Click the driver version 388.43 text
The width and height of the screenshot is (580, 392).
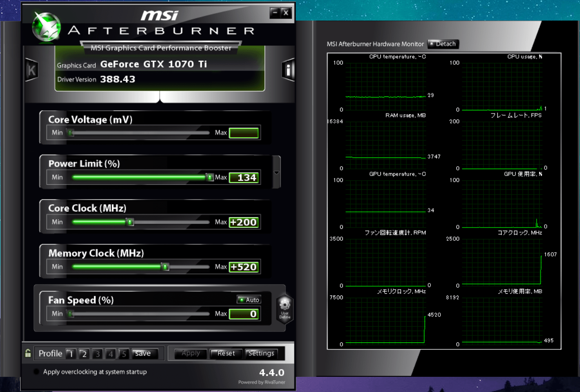point(118,79)
